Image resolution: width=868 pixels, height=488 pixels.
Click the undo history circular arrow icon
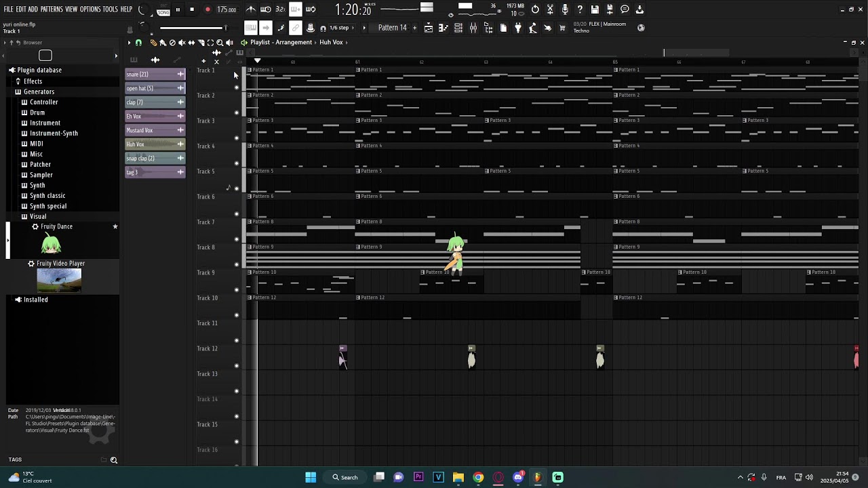(x=535, y=9)
